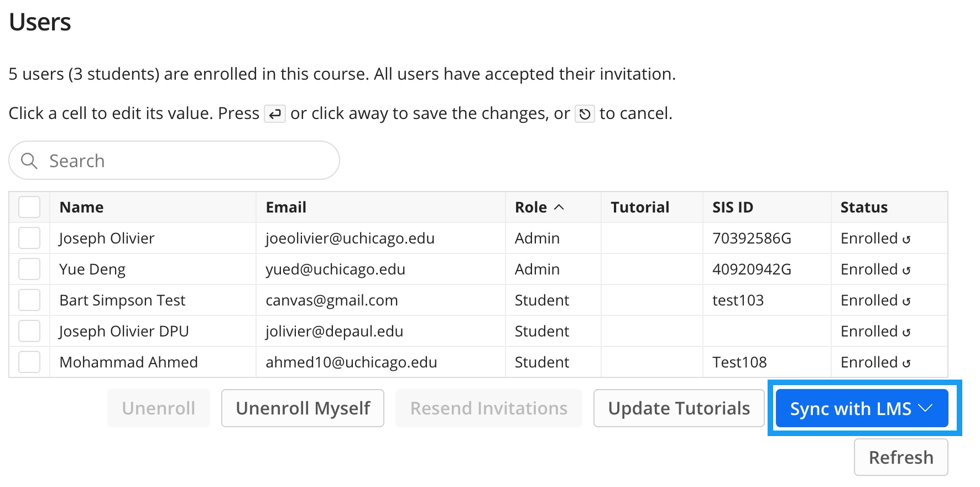Image resolution: width=980 pixels, height=487 pixels.
Task: Click the empty Tutorial cell for Yue Deng
Action: coord(652,269)
